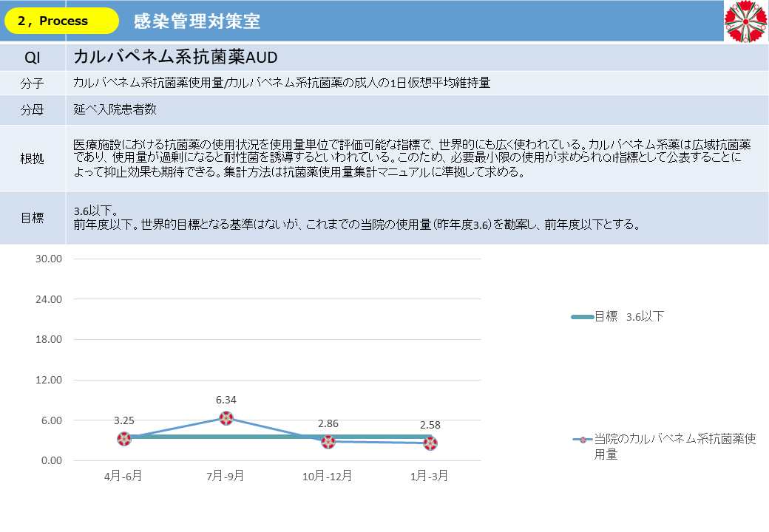769x532 pixels.
Task: Click the yellow '2, Process' badge
Action: coord(61,21)
